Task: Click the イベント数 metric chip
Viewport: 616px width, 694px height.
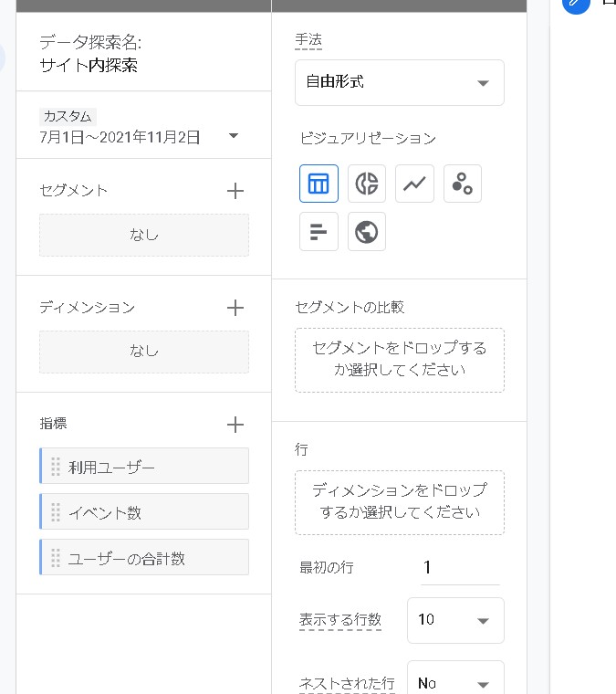Action: (144, 512)
